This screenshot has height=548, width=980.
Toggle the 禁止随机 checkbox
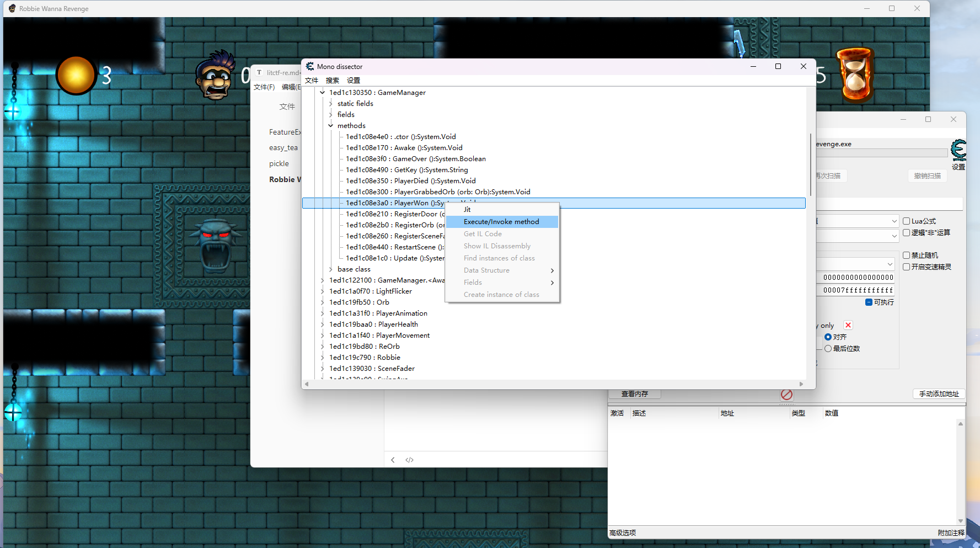(906, 256)
